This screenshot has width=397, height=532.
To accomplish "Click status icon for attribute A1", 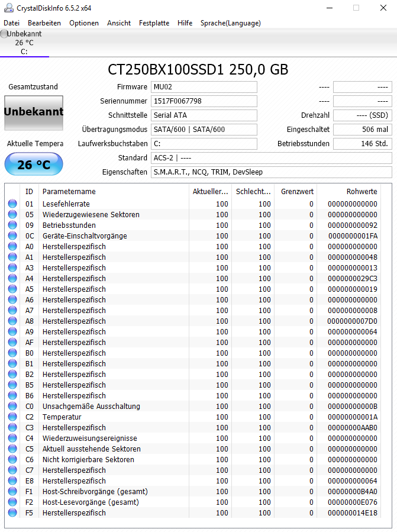I will pos(12,257).
